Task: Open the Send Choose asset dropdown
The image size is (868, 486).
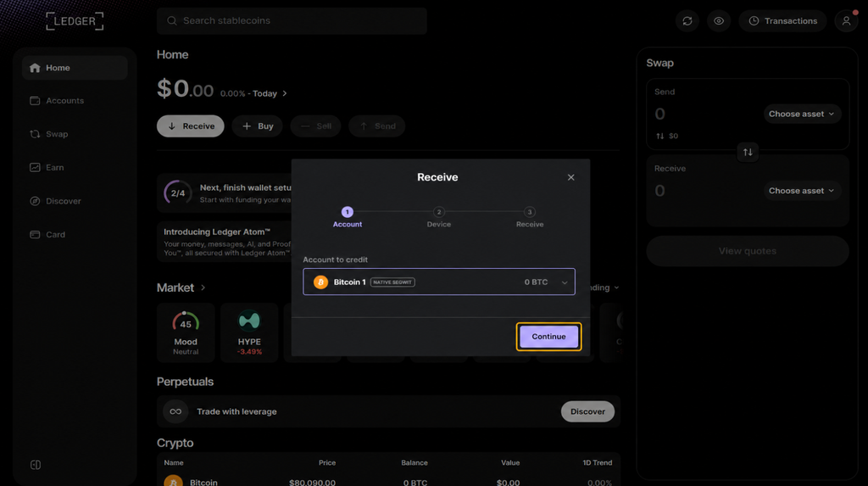Action: [802, 115]
